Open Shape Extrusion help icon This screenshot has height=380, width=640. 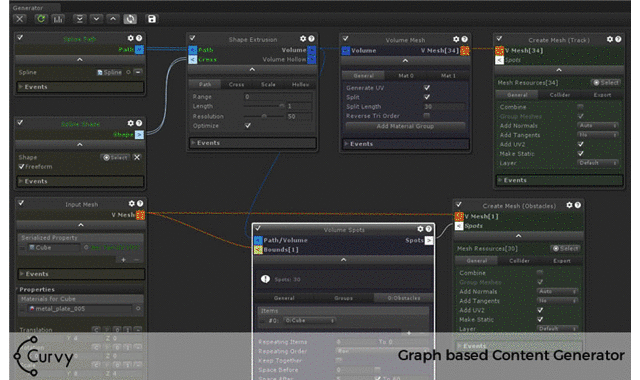[x=311, y=38]
